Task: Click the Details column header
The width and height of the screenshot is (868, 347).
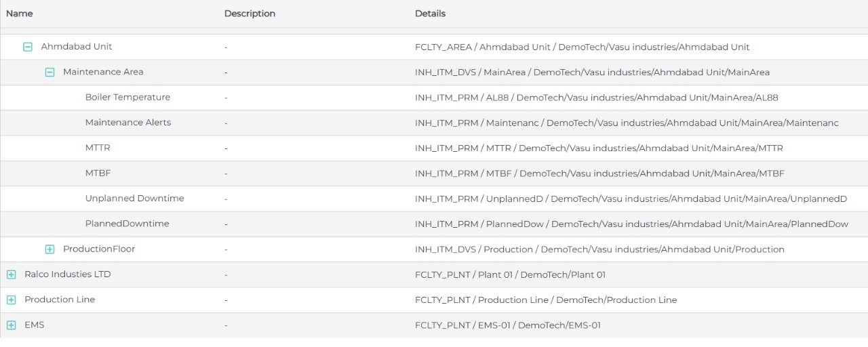Action: click(430, 14)
